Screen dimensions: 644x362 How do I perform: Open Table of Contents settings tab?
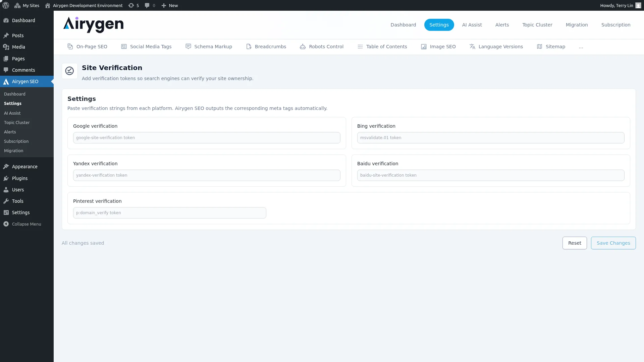coord(382,47)
